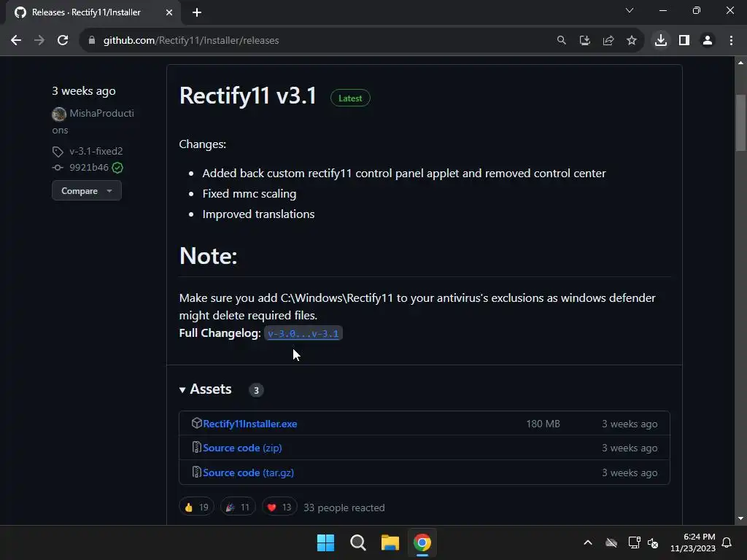Click the page vertical scrollbar thumb
The width and height of the screenshot is (747, 560).
click(x=740, y=122)
